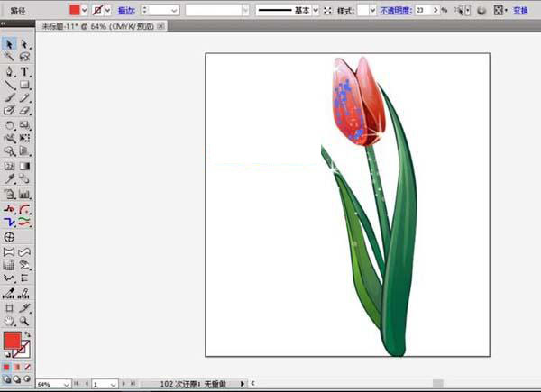
Task: Select the Artboard square tool
Action: [x=9, y=308]
